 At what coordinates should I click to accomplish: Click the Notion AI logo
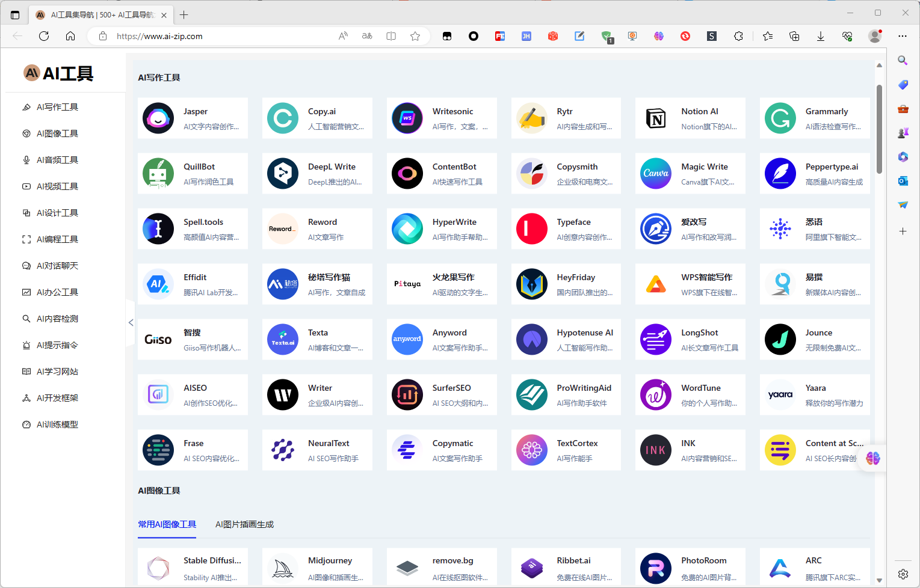(x=656, y=118)
